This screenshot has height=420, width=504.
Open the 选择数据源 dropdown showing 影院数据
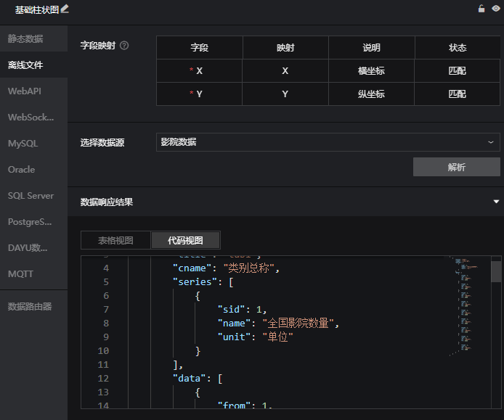click(328, 142)
